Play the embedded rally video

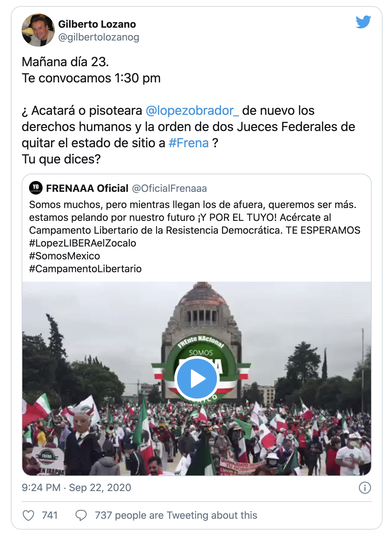197,379
